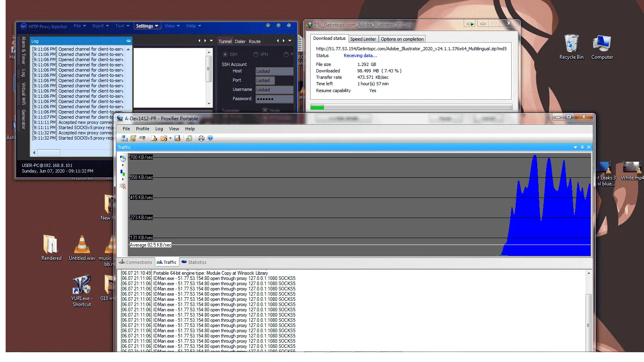Switch to Speed Limiter tab in IDM
This screenshot has width=644, height=362.
pyautogui.click(x=363, y=39)
